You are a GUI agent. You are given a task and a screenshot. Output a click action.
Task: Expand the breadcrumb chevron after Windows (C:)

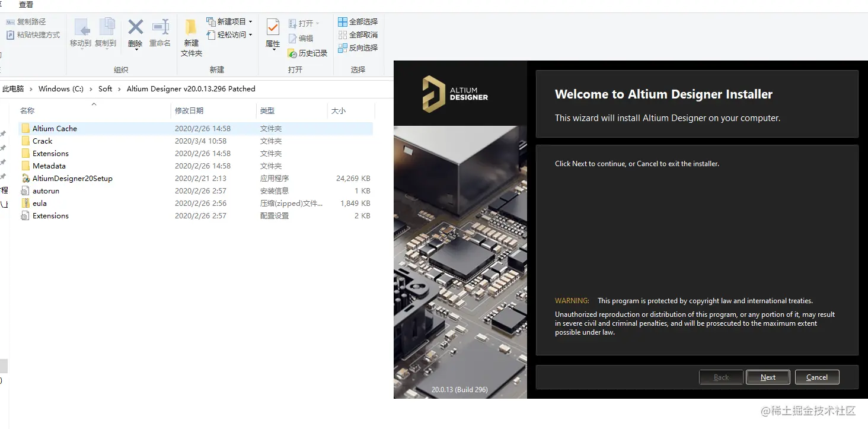click(91, 89)
